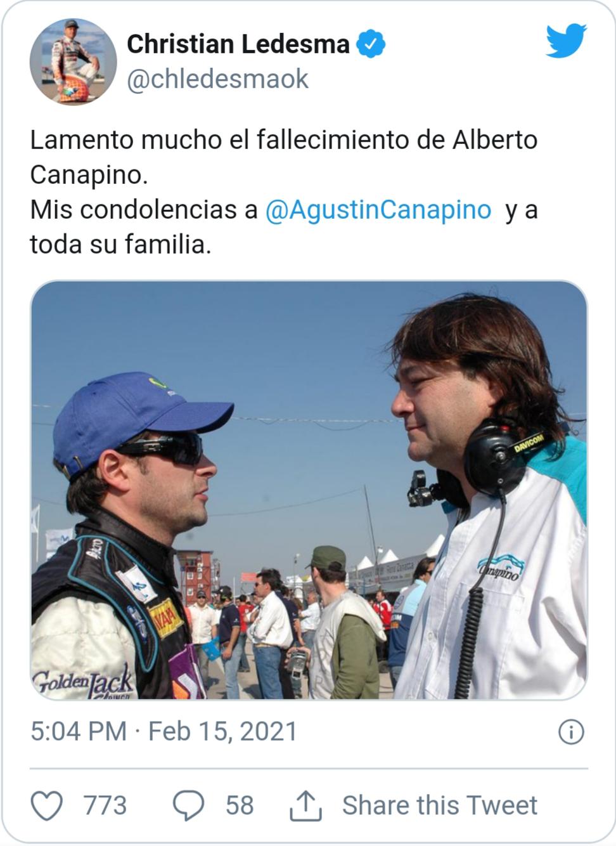The image size is (616, 846).
Task: Open Christian Ledesma's profile avatar
Action: [73, 62]
